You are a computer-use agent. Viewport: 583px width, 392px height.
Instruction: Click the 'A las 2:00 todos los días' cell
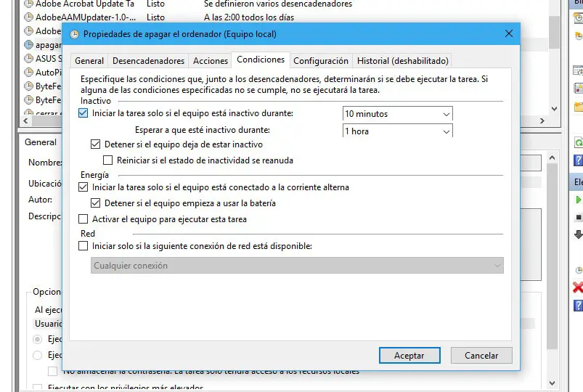coord(249,17)
